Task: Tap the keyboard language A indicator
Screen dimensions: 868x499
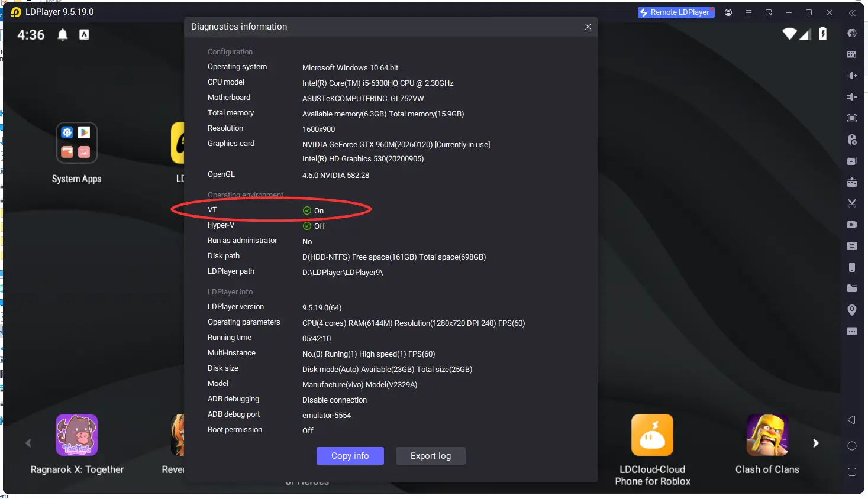Action: pyautogui.click(x=85, y=35)
